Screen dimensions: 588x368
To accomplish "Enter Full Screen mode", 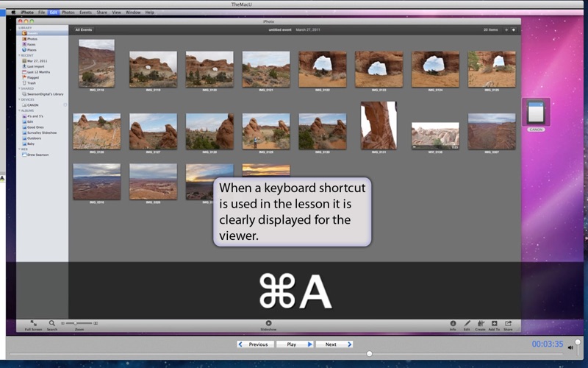I will coord(33,324).
